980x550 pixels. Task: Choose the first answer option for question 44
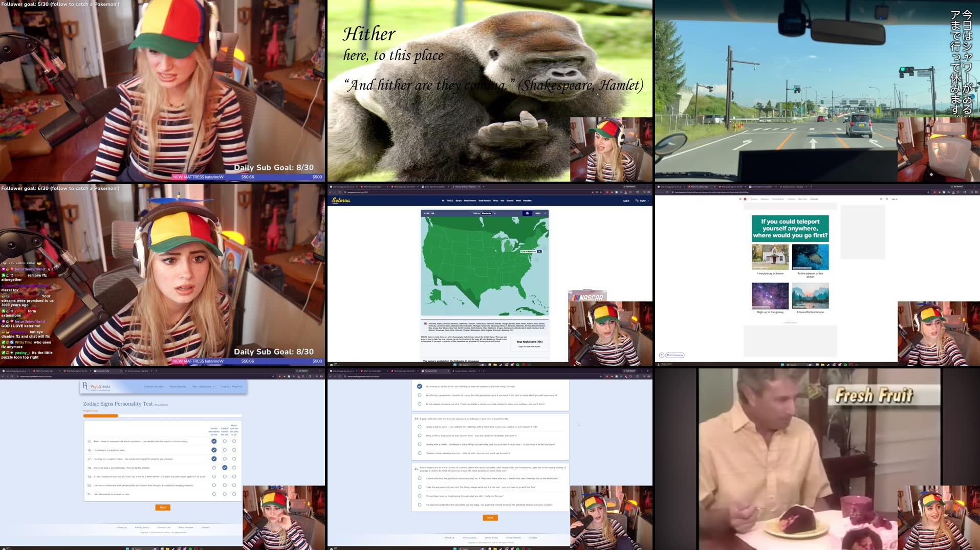[420, 426]
